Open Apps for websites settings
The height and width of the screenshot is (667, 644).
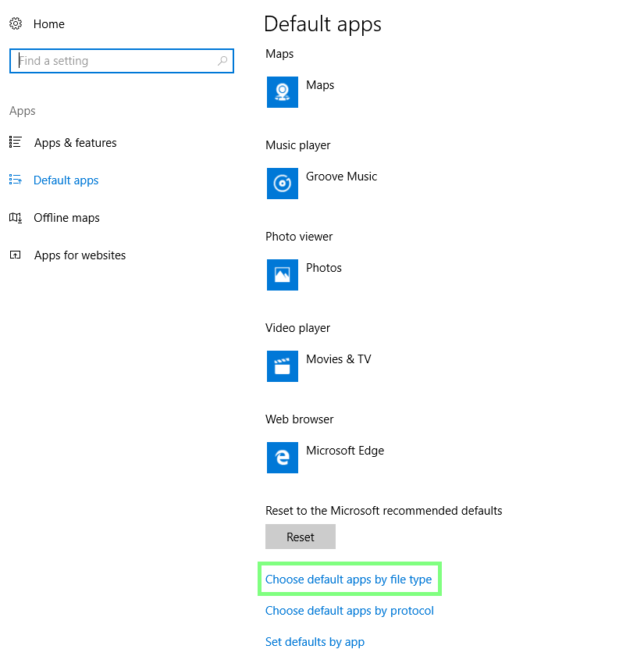point(80,255)
